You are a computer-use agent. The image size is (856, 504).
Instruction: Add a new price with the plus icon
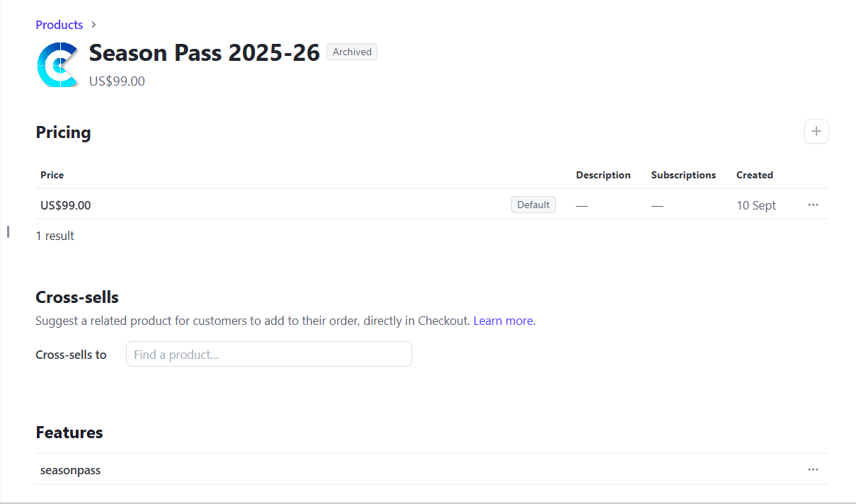[x=816, y=132]
